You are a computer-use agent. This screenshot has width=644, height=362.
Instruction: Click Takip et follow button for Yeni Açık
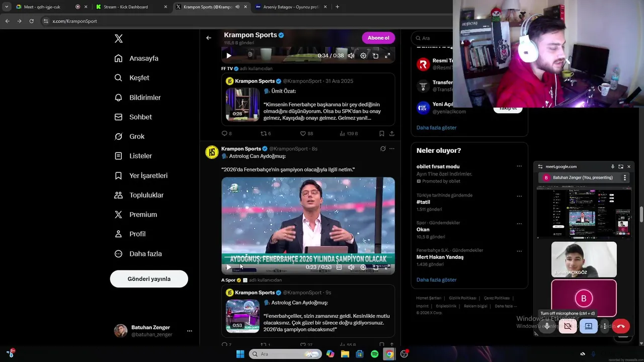click(x=508, y=108)
